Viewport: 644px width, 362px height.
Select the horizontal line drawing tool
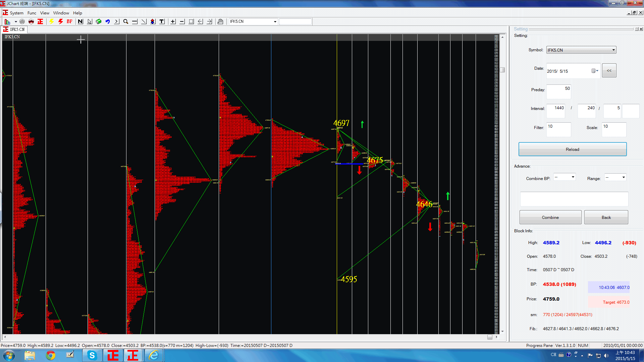coord(135,21)
